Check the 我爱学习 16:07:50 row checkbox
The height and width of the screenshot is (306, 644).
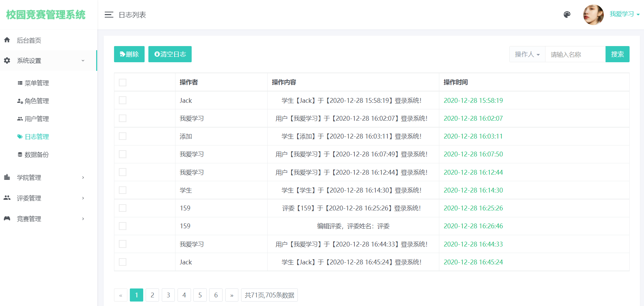[x=123, y=154]
